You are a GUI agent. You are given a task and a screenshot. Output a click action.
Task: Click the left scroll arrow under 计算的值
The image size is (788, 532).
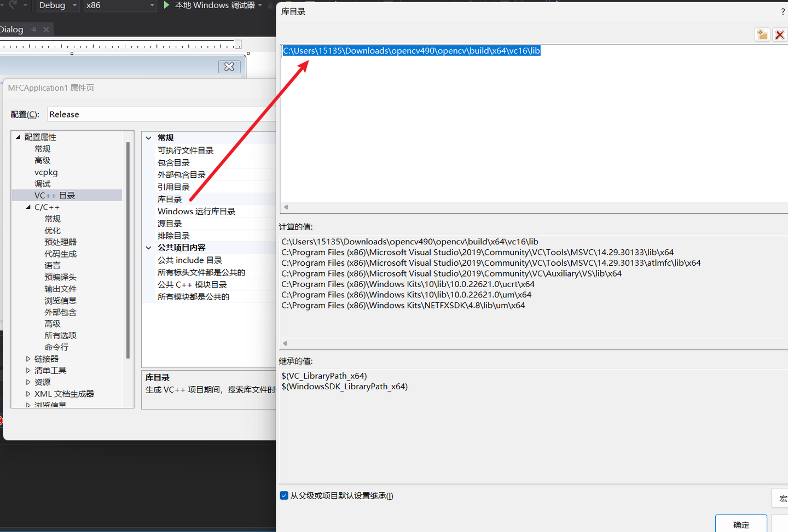click(x=285, y=343)
